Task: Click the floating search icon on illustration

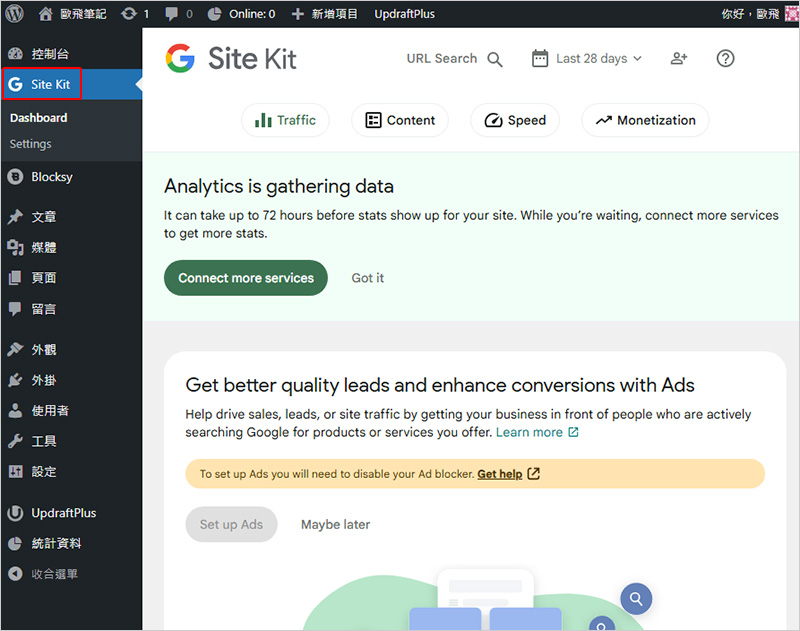Action: [x=635, y=599]
